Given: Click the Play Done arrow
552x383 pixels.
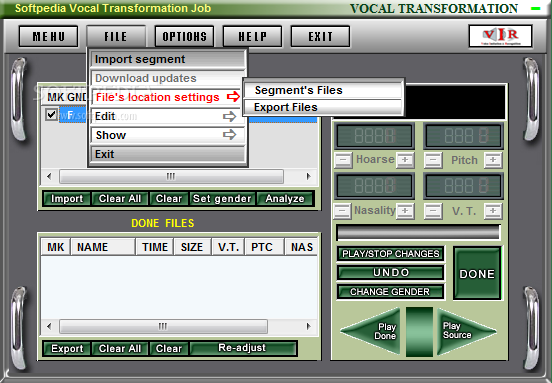Looking at the screenshot, I should (x=375, y=331).
